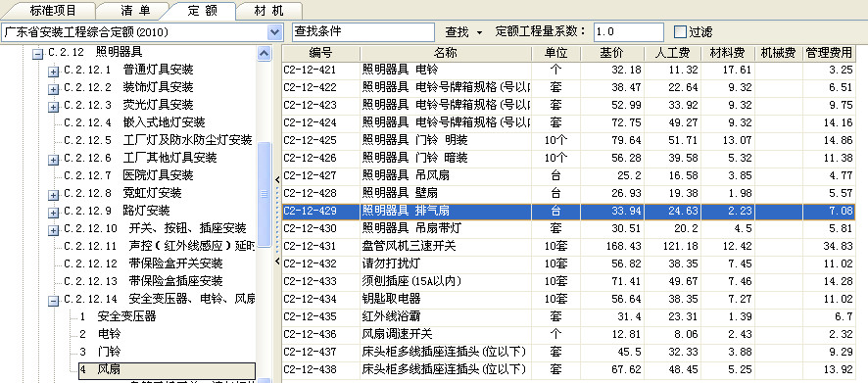Select row 照明器具 门铃 暗装
The width and height of the screenshot is (868, 383).
pyautogui.click(x=568, y=159)
